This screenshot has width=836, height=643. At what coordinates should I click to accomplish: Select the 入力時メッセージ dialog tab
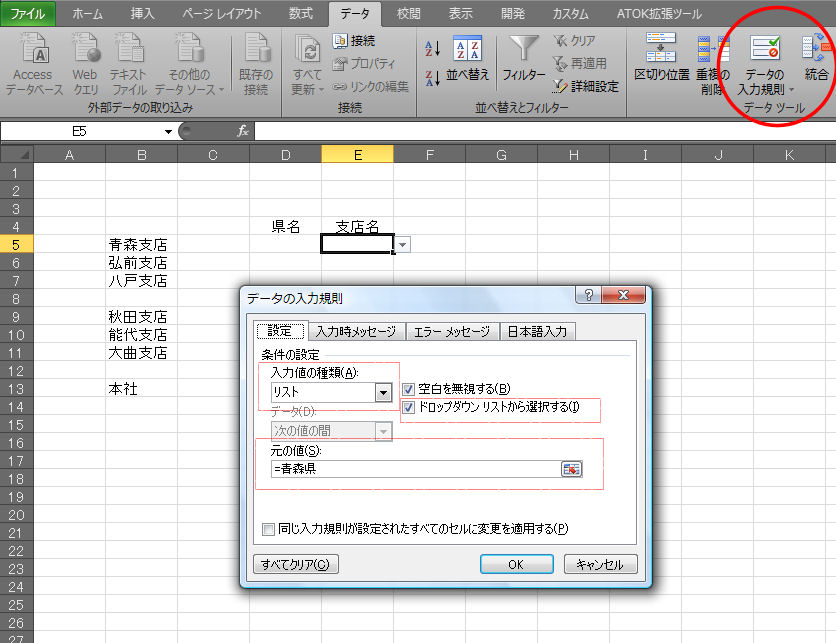(356, 332)
